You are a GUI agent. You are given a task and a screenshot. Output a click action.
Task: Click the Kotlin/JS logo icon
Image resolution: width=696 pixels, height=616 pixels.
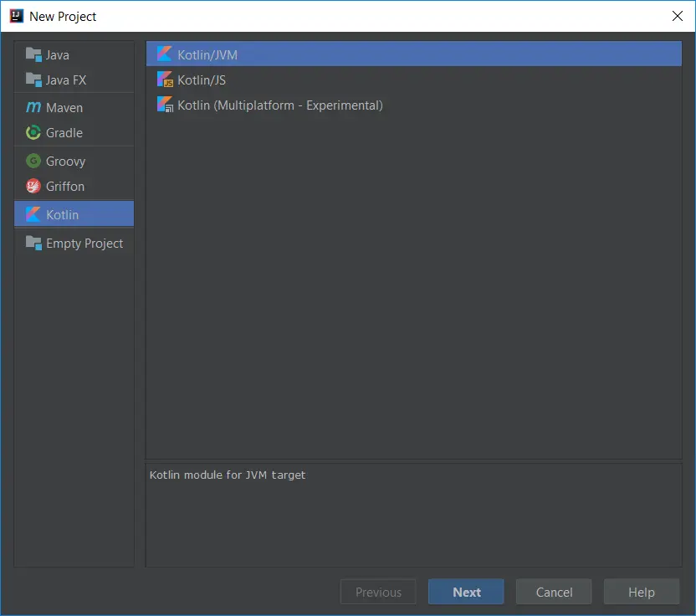[x=165, y=79]
